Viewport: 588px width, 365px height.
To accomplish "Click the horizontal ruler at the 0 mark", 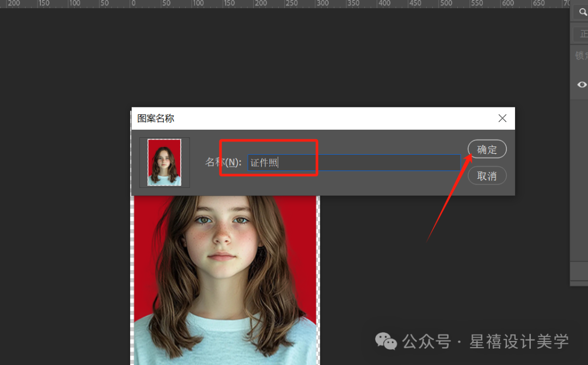I will 133,3.
